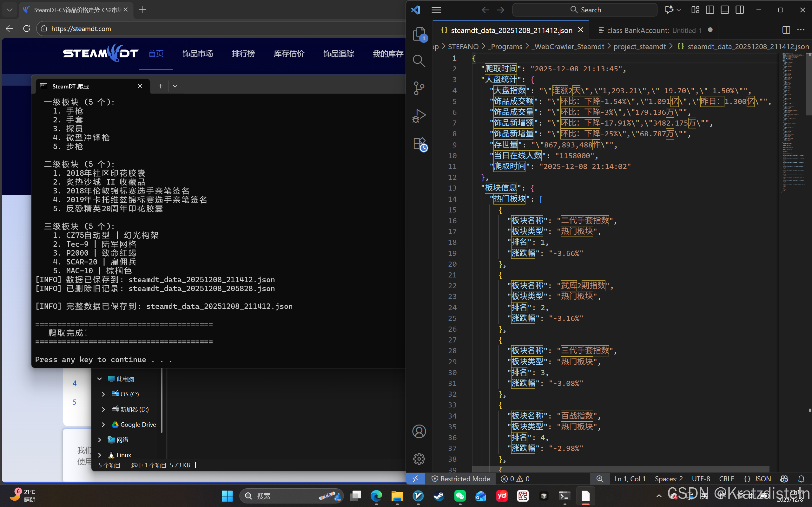The image size is (812, 507).
Task: Toggle the primary side bar layout
Action: pos(710,10)
